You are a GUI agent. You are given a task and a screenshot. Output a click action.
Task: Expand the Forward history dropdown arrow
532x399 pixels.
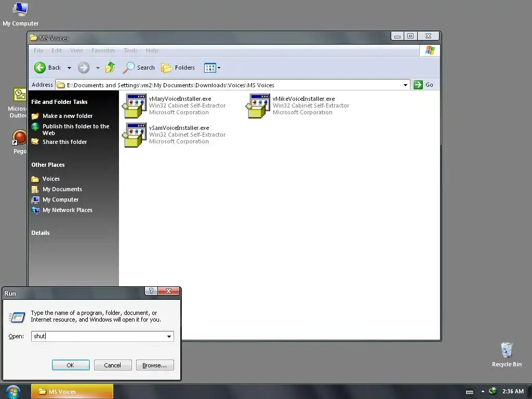(98, 68)
